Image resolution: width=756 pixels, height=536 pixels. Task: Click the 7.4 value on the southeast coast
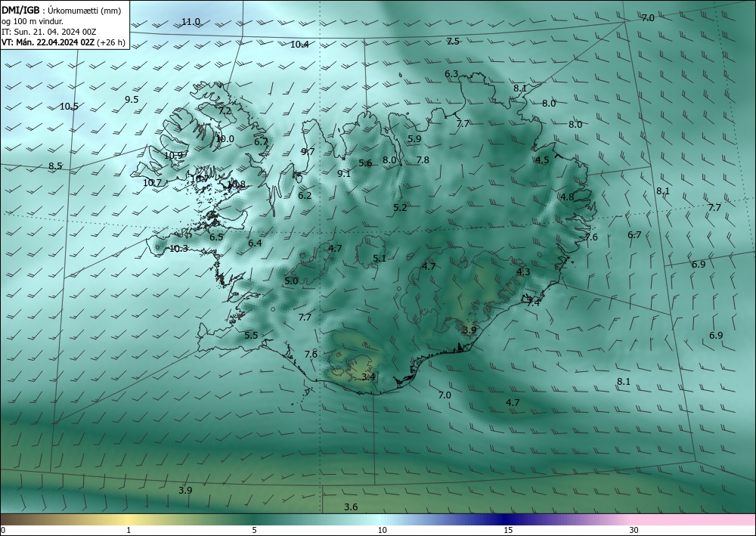click(x=533, y=303)
